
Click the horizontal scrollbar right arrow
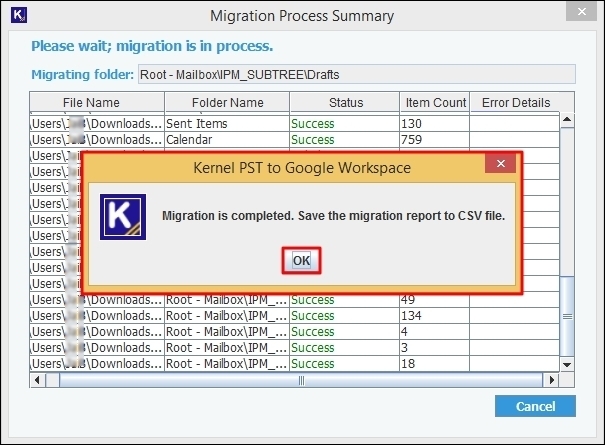[552, 380]
